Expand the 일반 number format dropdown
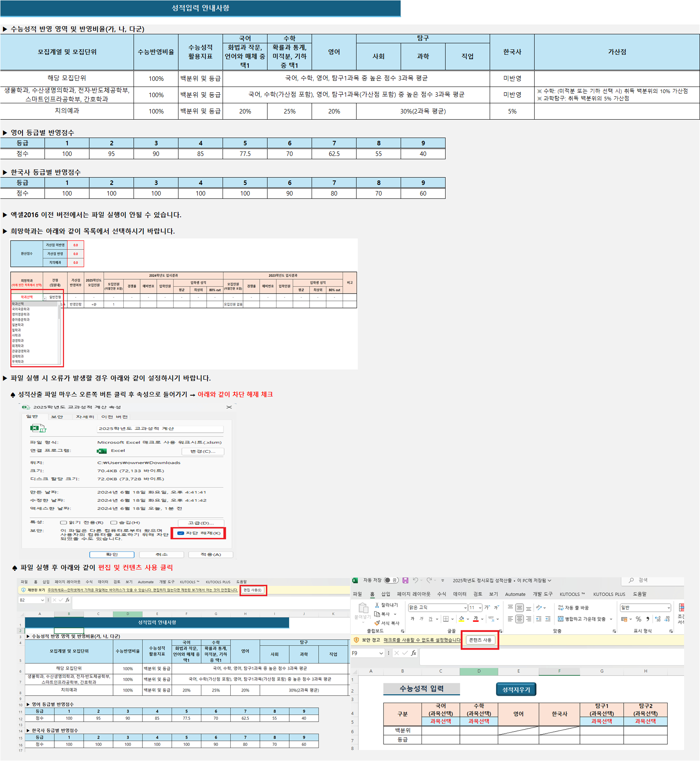Viewport: 700px width, 761px height. click(x=668, y=608)
